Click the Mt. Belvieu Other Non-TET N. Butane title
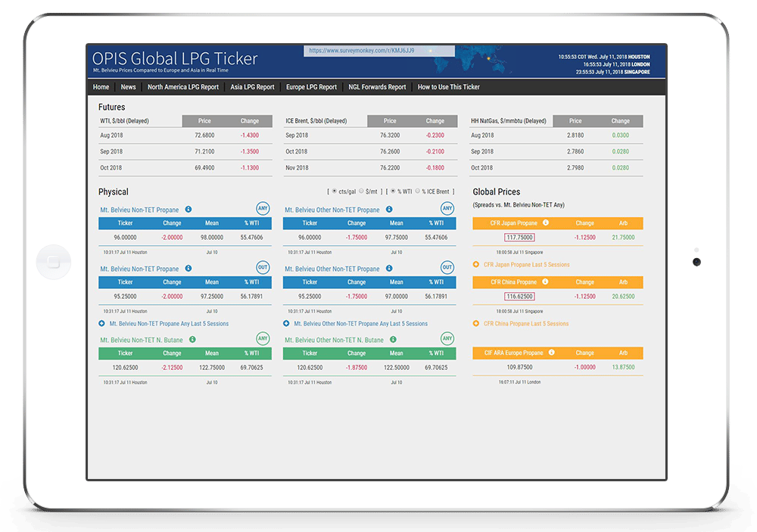757x532 pixels. click(x=334, y=340)
